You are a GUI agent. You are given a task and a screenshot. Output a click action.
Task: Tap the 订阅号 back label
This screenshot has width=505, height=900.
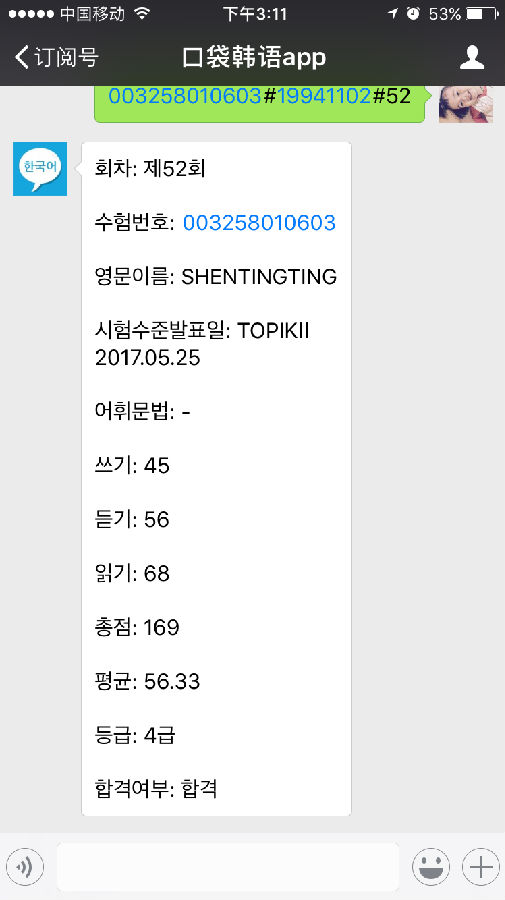(x=67, y=57)
